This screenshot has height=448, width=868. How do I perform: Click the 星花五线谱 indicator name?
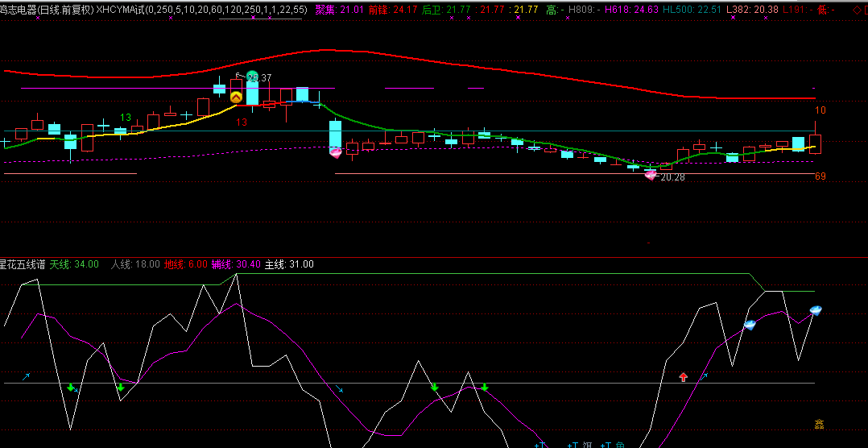(23, 264)
